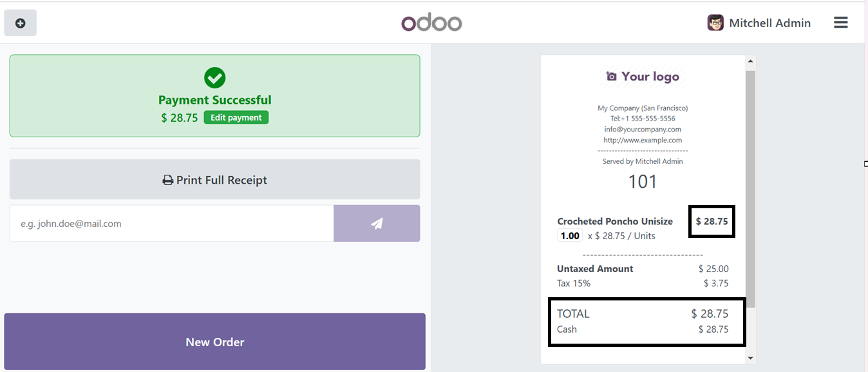This screenshot has height=372, width=868.
Task: Select the Crocheted Poncho Unisize receipt line
Action: [x=643, y=228]
